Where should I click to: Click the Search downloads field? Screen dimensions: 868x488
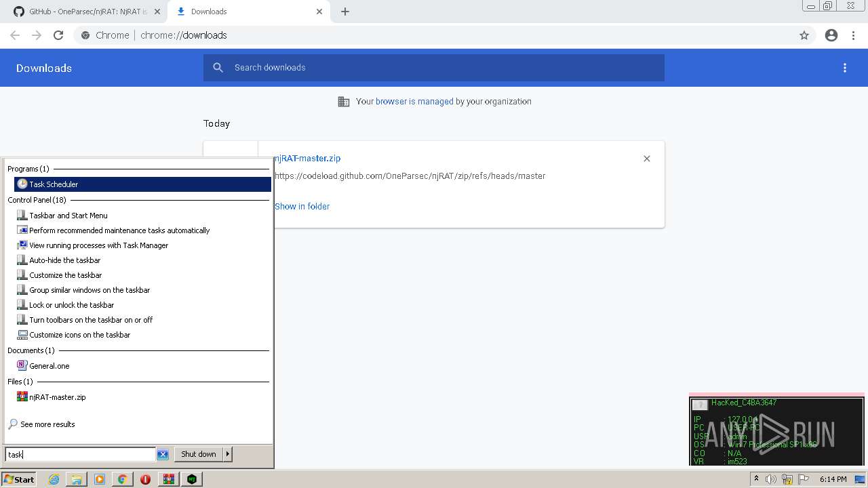tap(434, 68)
